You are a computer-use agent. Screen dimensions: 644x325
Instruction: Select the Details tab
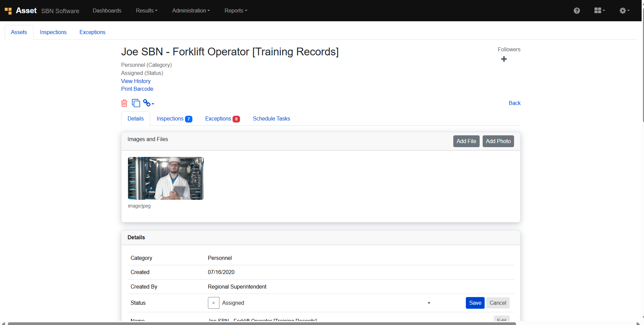point(136,119)
